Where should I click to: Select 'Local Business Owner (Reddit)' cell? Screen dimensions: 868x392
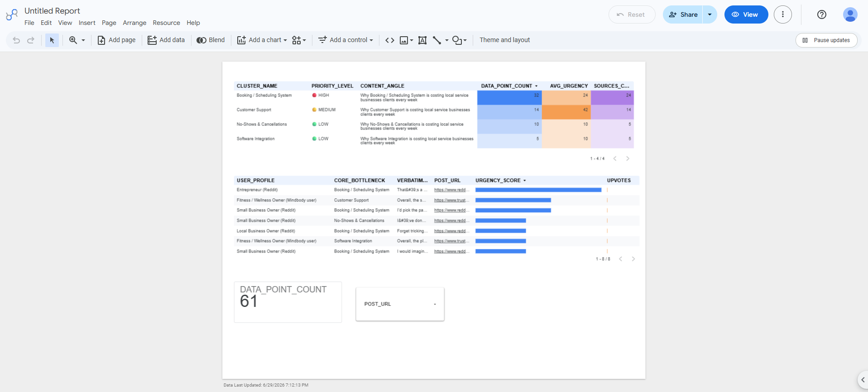266,231
